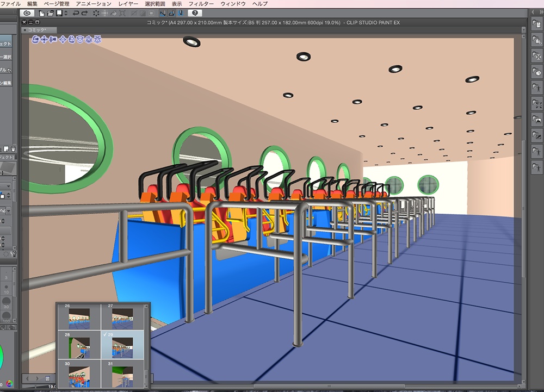Click the camera dolly 3D manipulator icon
This screenshot has width=544, height=392.
pos(53,40)
